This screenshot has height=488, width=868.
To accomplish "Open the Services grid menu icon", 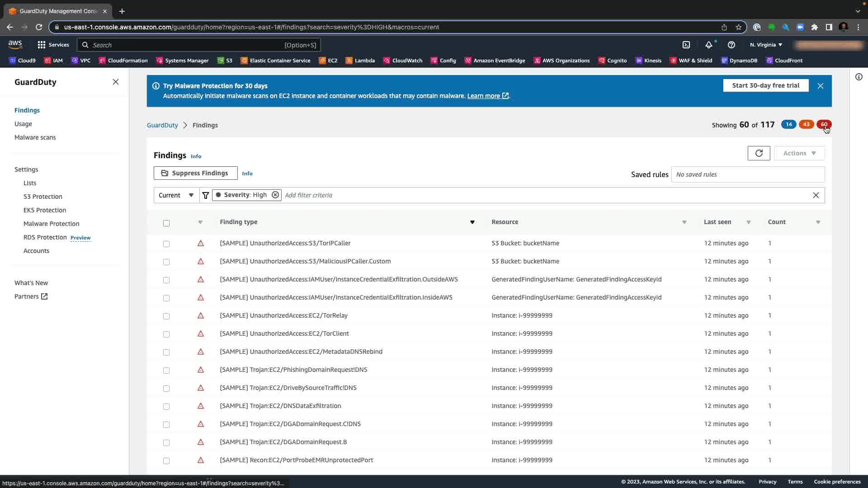I will (x=42, y=45).
